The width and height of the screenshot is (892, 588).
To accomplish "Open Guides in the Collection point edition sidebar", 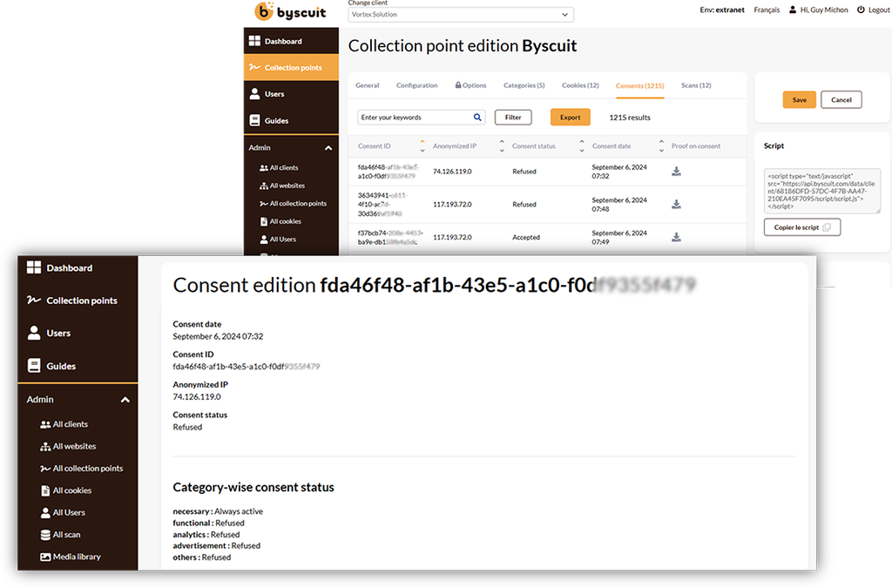I will (x=291, y=120).
